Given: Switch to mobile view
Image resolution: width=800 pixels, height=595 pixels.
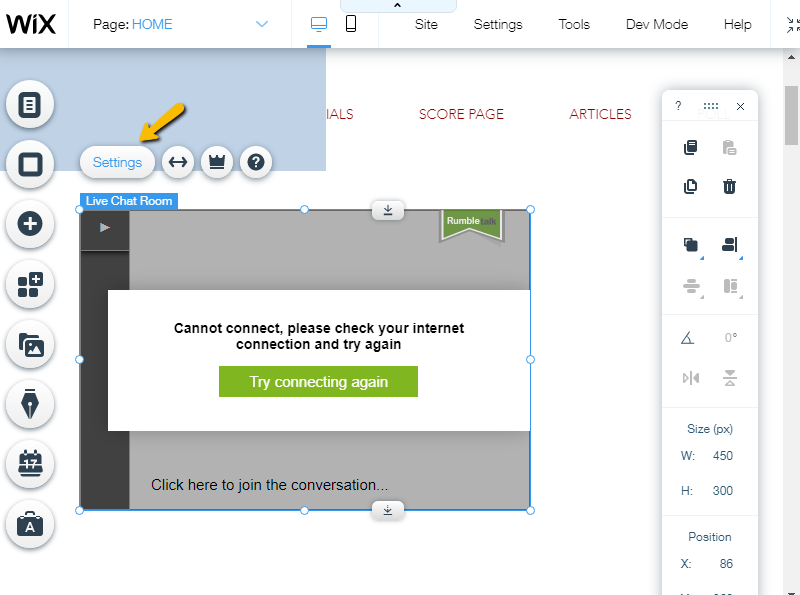Looking at the screenshot, I should click(351, 24).
